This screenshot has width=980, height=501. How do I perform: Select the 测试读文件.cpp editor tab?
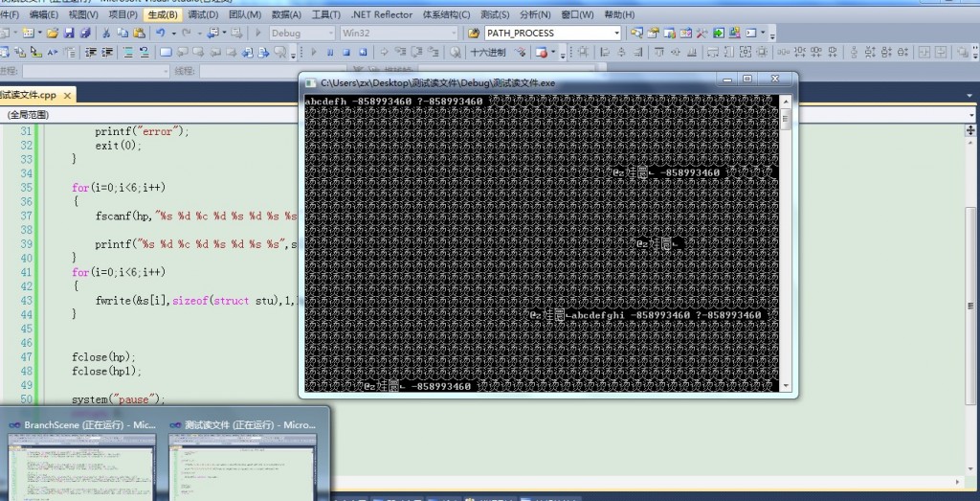28,95
